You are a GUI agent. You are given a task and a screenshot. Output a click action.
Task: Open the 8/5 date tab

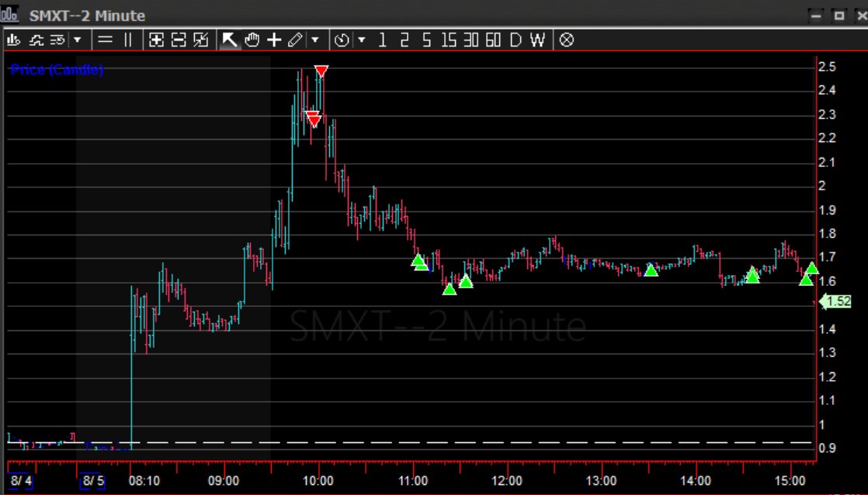click(92, 481)
